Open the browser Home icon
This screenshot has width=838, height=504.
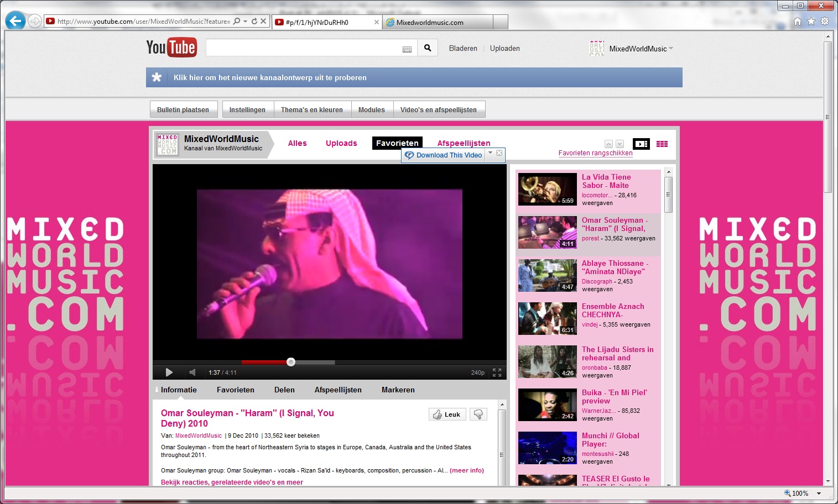[x=798, y=22]
